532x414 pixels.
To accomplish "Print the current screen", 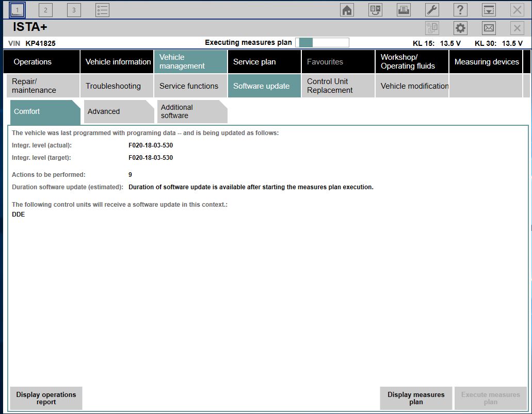I will click(x=404, y=9).
